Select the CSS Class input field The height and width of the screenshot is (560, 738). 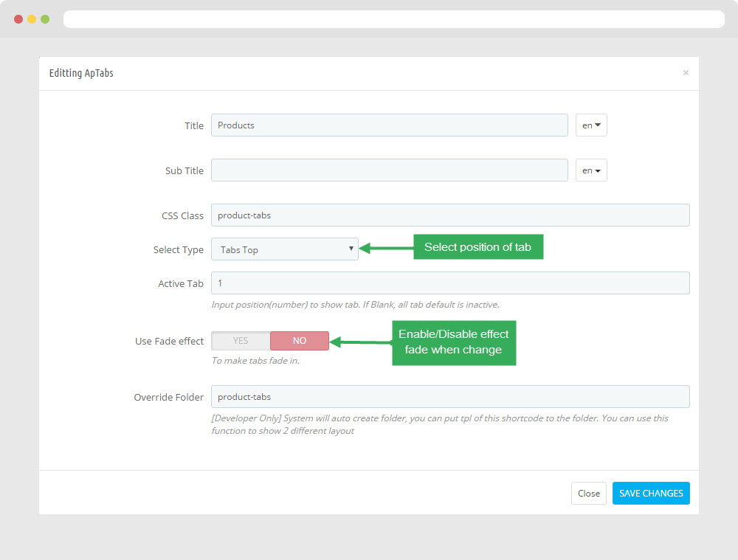coord(450,215)
